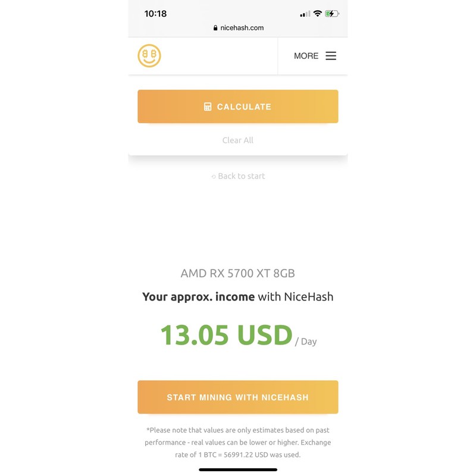The height and width of the screenshot is (476, 476).
Task: Tap the Wi-Fi status icon
Action: [318, 14]
